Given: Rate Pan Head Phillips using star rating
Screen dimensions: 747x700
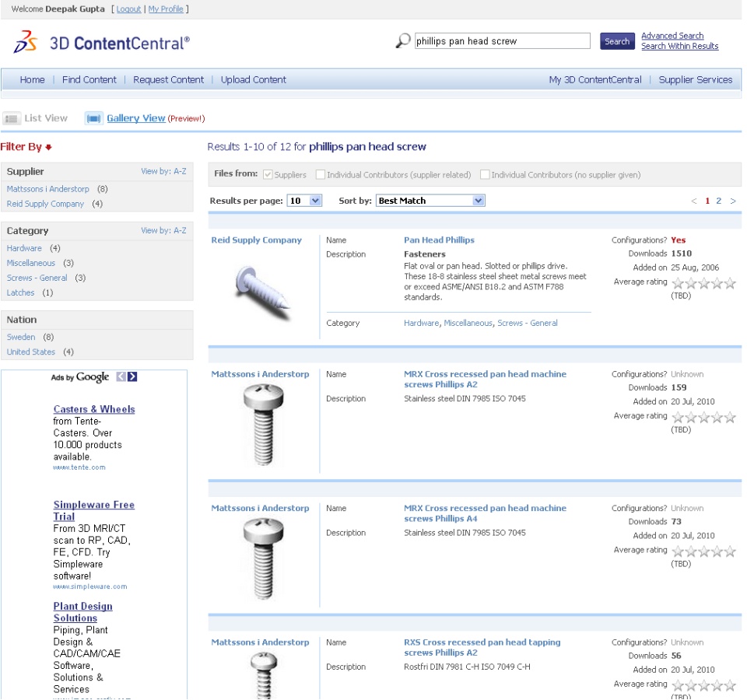Looking at the screenshot, I should click(x=703, y=284).
